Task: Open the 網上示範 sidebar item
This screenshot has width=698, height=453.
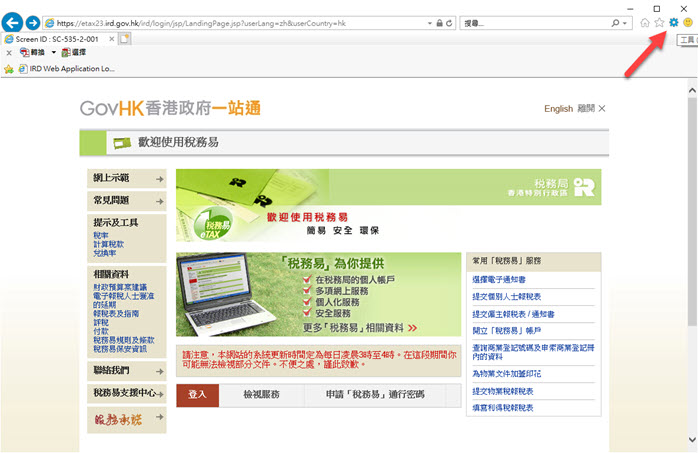Action: pos(127,178)
